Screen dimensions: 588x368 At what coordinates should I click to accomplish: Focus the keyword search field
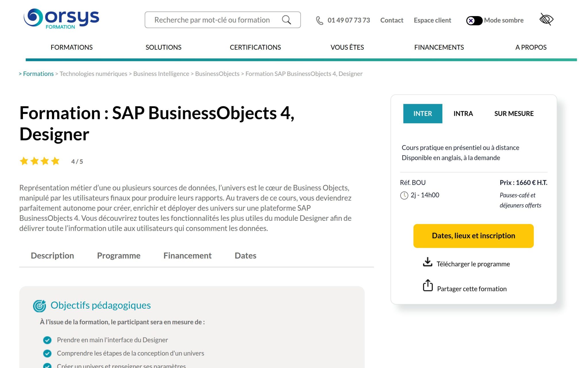click(223, 20)
